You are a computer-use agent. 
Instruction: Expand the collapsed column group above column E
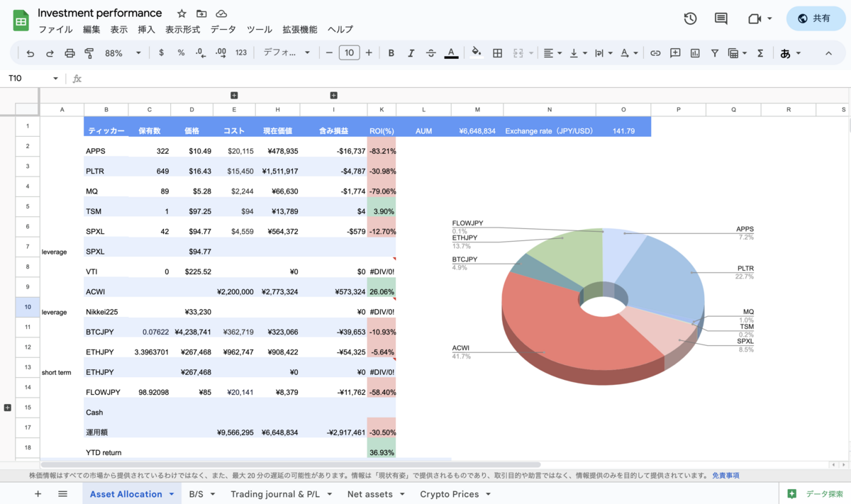pos(234,94)
